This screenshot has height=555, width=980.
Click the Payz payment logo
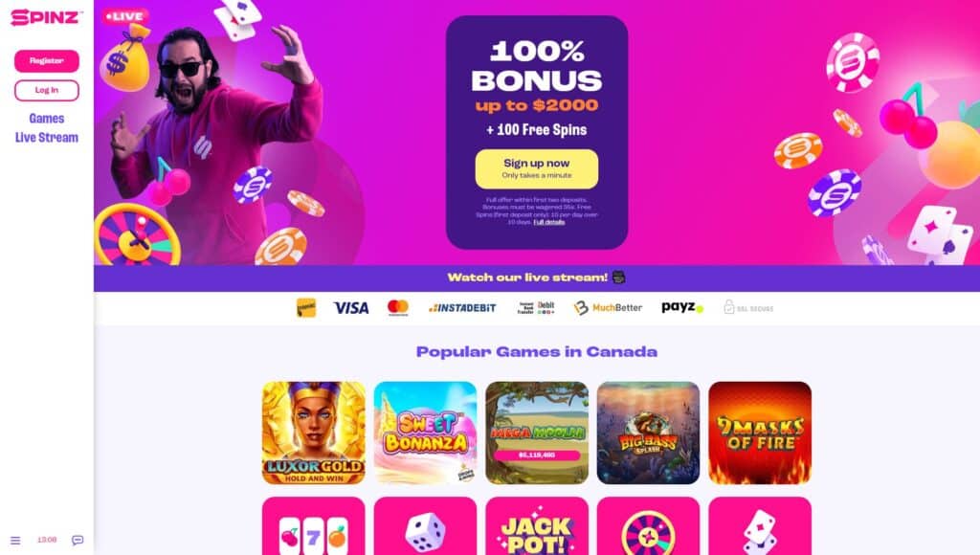click(x=682, y=307)
